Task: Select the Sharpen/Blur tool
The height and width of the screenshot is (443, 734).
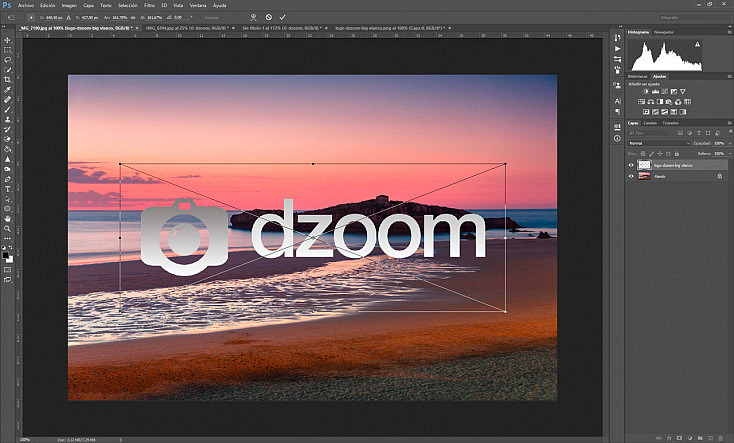Action: [x=7, y=159]
